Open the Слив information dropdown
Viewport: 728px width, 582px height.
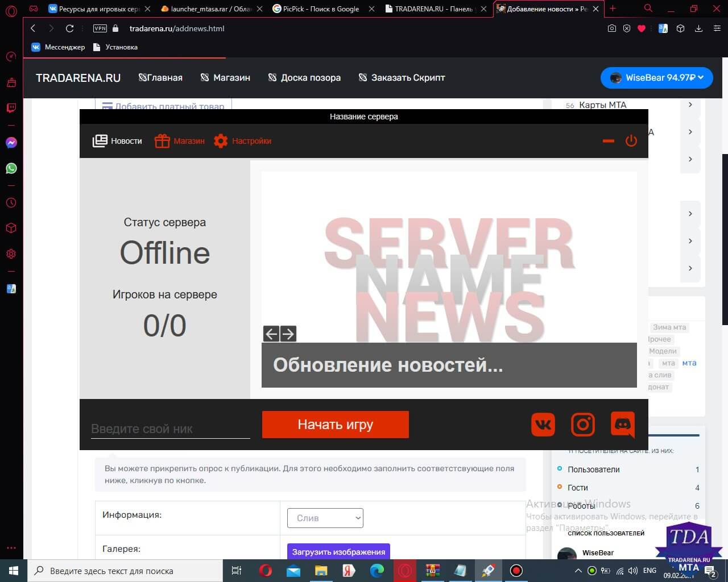tap(325, 518)
